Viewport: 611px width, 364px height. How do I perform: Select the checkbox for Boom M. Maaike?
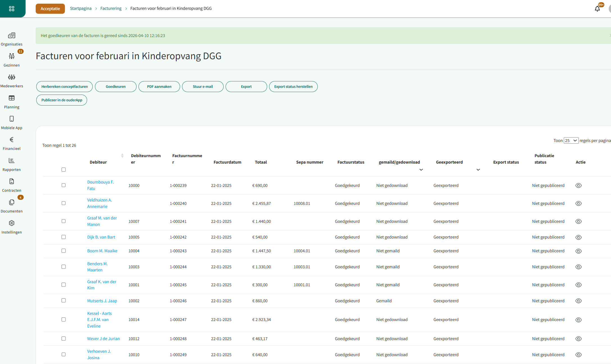[x=63, y=251]
